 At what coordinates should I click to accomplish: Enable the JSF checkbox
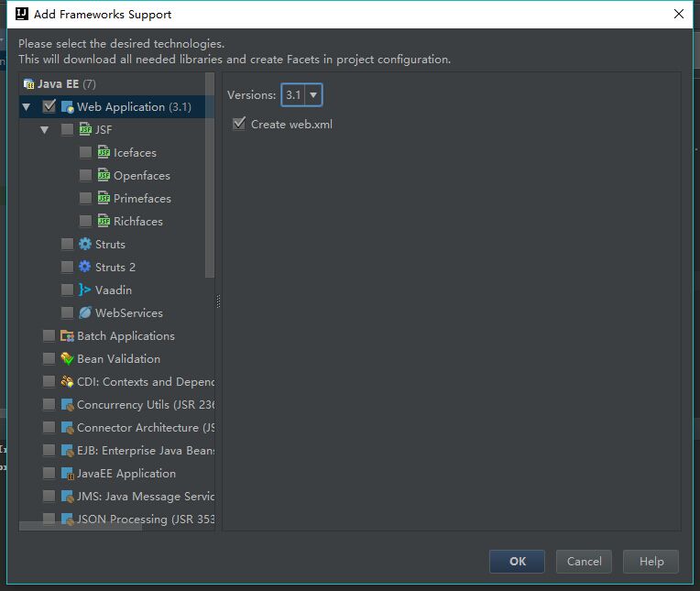pyautogui.click(x=67, y=129)
